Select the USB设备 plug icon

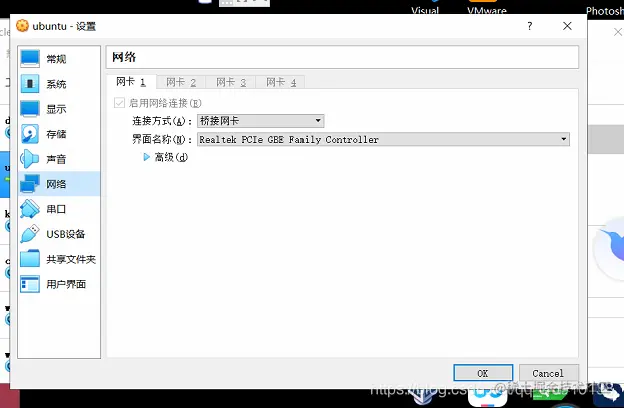pyautogui.click(x=30, y=234)
